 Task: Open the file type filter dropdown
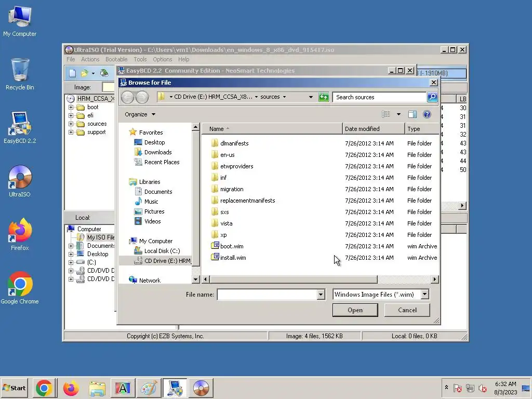[424, 295]
